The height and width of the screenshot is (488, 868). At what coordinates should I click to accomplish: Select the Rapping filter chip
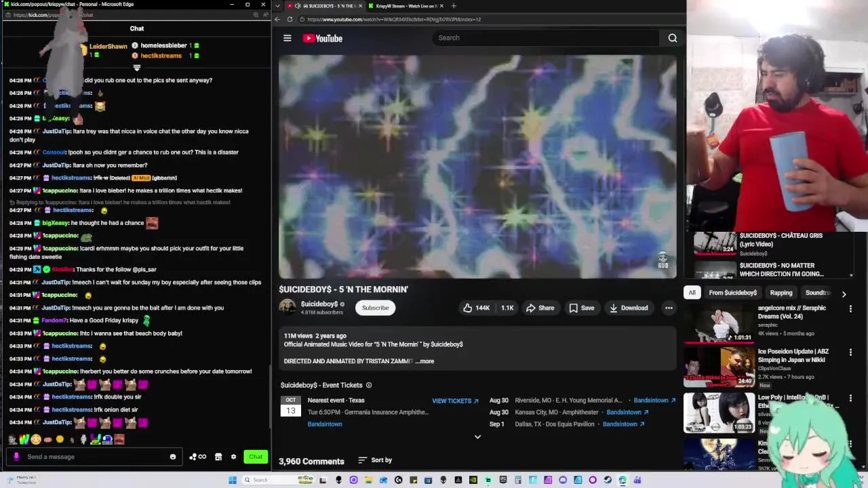pos(781,293)
